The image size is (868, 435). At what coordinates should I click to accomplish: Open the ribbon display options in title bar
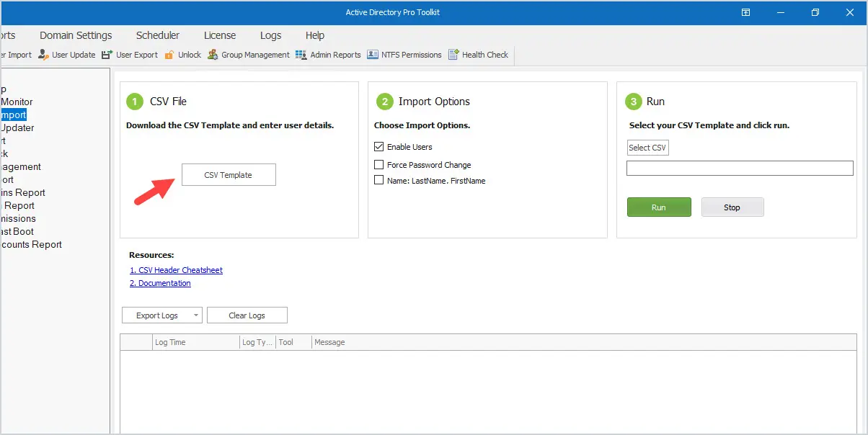point(746,12)
